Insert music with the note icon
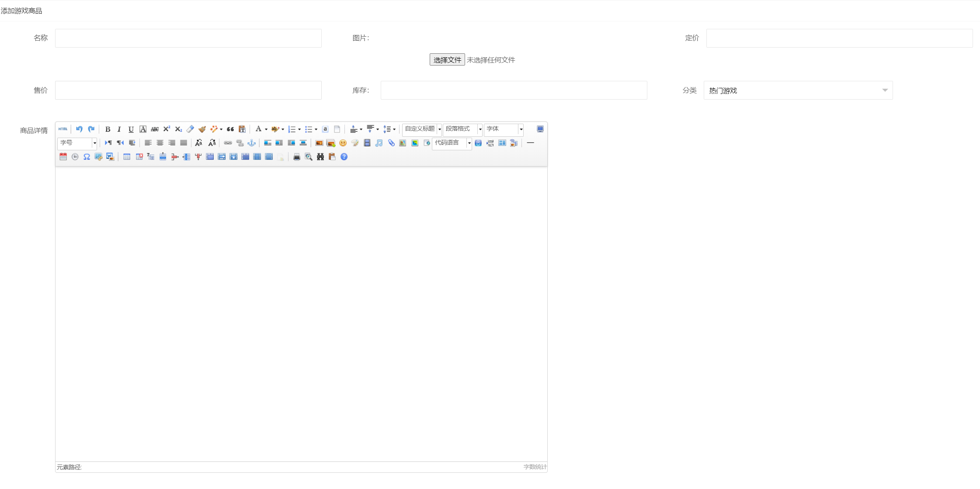 coord(379,143)
